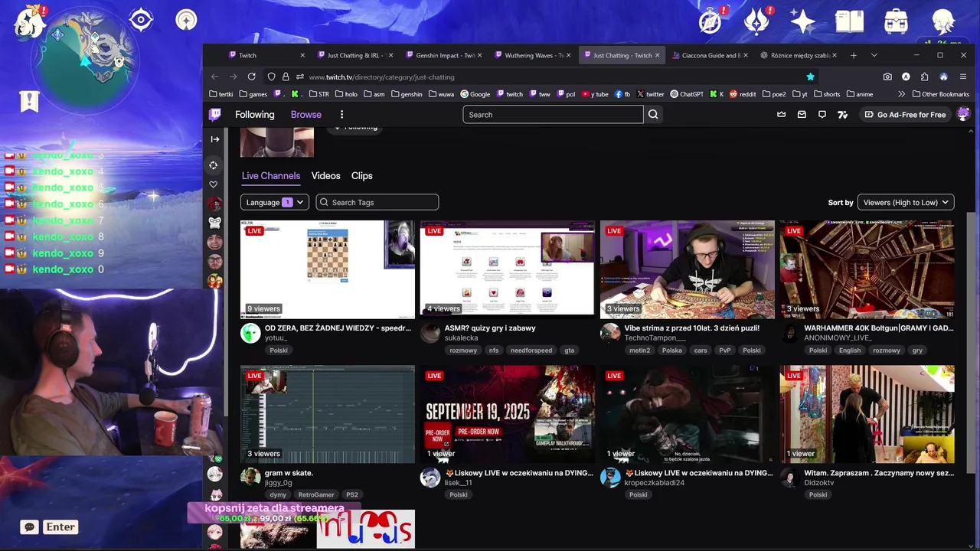The height and width of the screenshot is (551, 980).
Task: Open the genshin bookmarks folder
Action: (x=407, y=94)
